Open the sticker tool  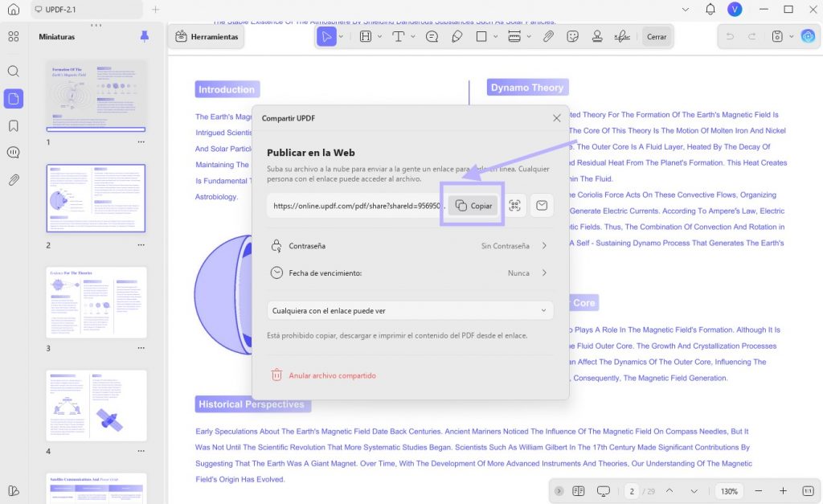(572, 36)
